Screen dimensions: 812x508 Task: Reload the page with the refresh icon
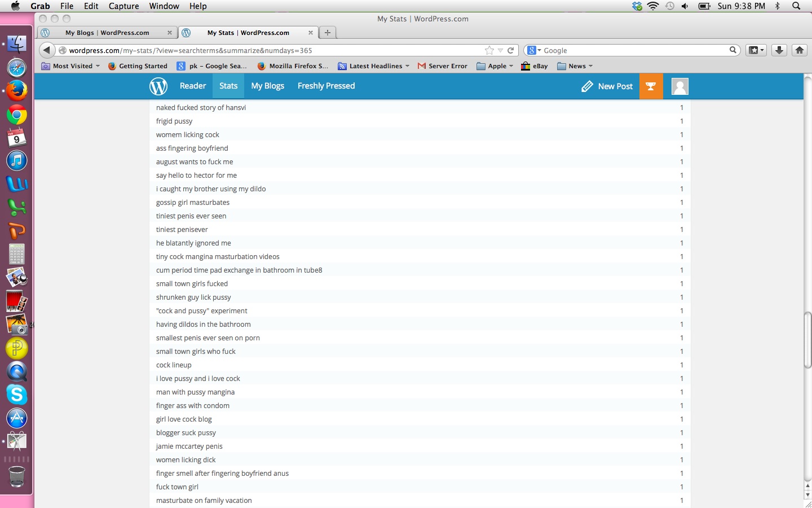[x=511, y=50]
